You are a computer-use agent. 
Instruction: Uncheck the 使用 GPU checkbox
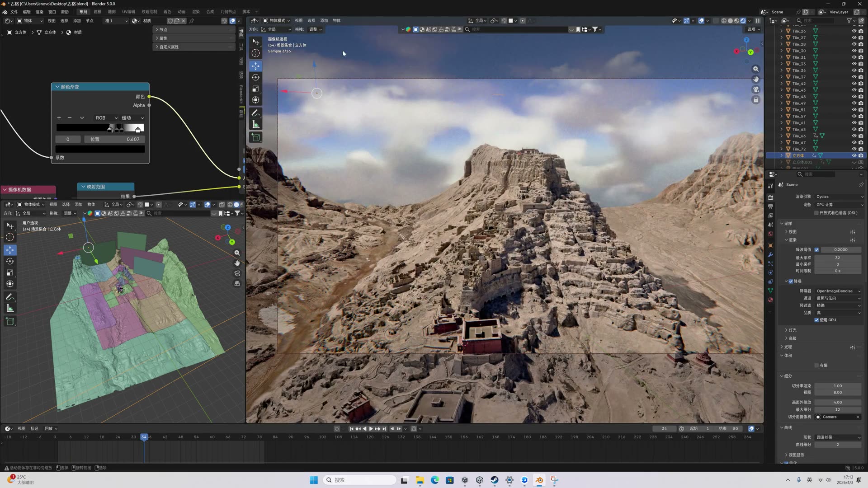tap(816, 320)
